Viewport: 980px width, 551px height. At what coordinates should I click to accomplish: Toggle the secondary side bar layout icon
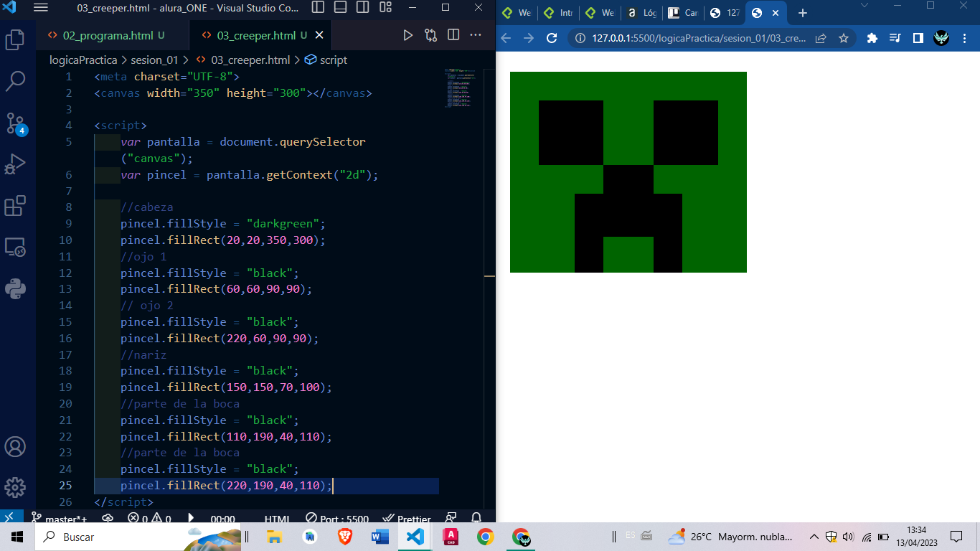coord(363,7)
